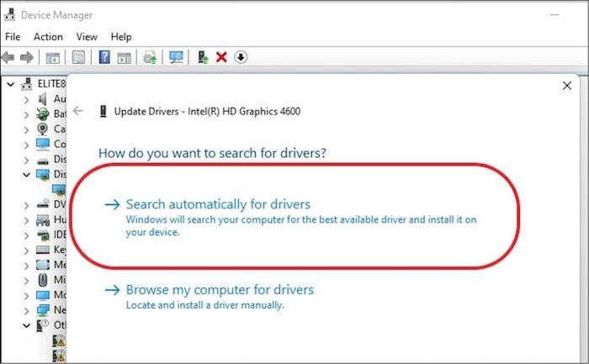Image resolution: width=589 pixels, height=364 pixels.
Task: Expand the Cameras category node
Action: (x=26, y=129)
